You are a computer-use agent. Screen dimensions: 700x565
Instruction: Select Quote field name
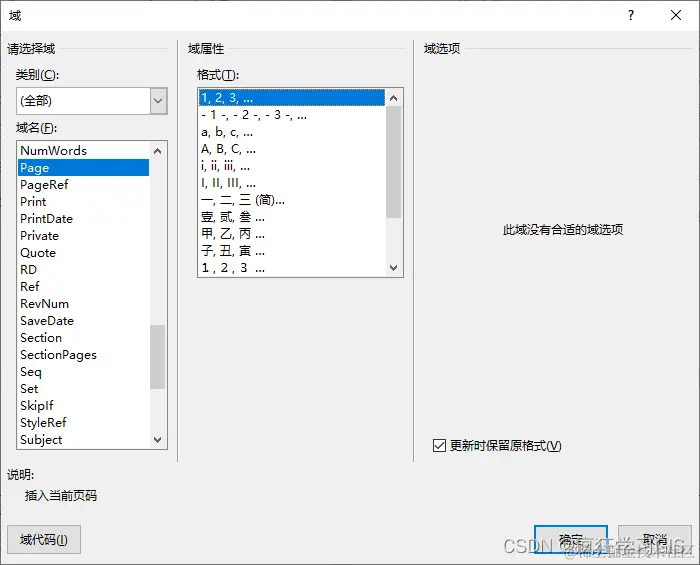tap(83, 253)
